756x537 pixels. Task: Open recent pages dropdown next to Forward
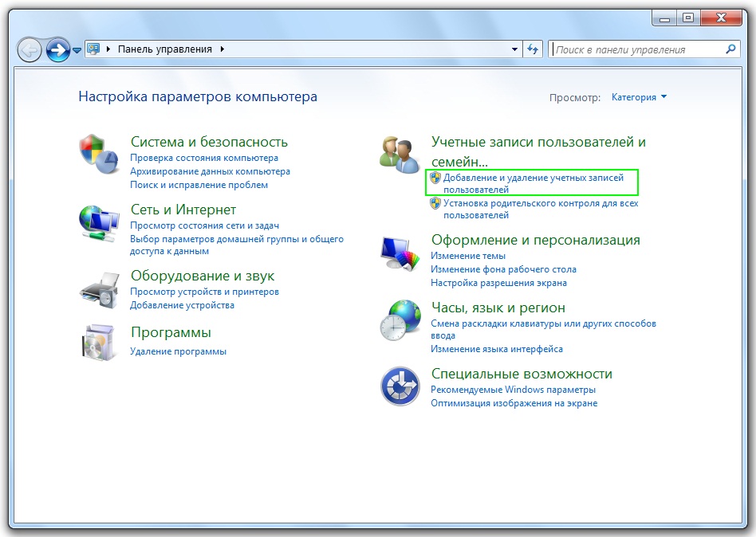[x=77, y=50]
